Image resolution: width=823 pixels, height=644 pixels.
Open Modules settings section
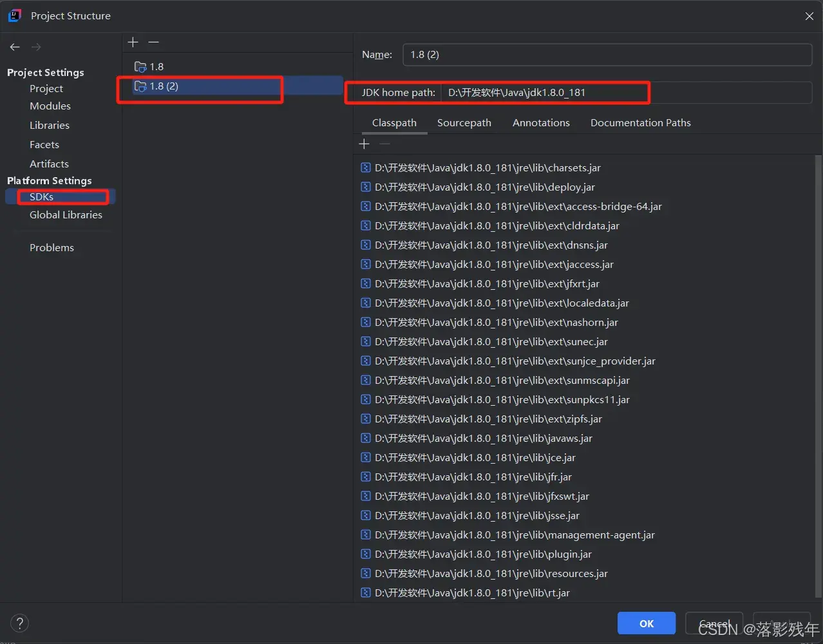point(50,106)
